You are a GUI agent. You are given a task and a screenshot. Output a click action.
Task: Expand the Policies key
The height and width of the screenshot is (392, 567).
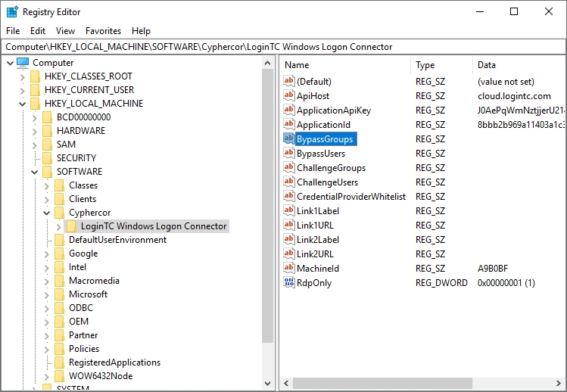(47, 350)
